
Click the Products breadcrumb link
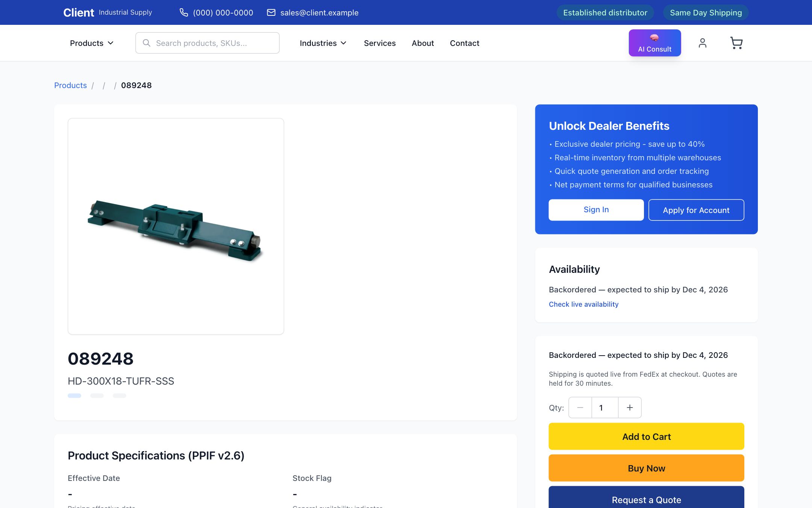point(70,85)
